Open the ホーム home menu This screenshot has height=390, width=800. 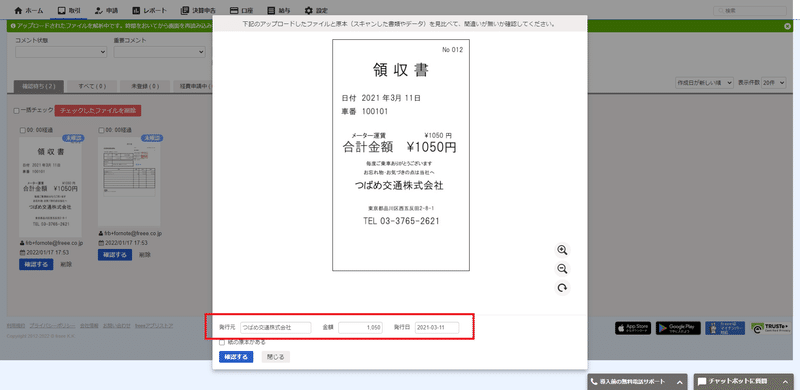pos(29,10)
